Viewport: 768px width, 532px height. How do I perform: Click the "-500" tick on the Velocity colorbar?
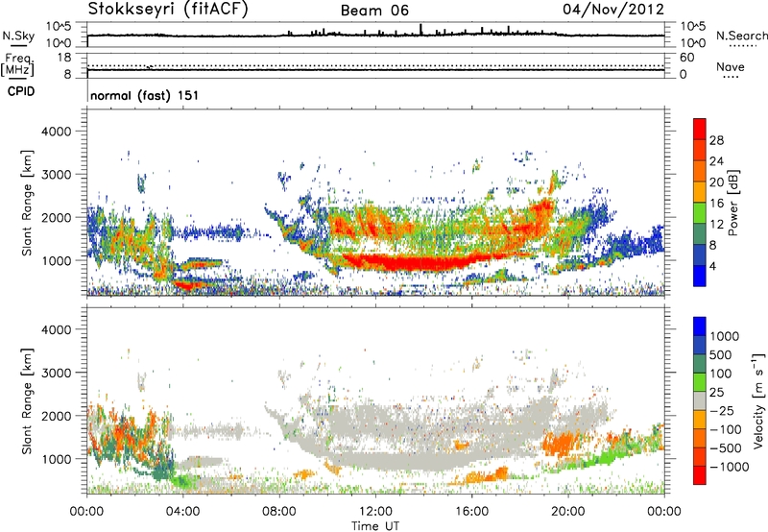[x=726, y=448]
